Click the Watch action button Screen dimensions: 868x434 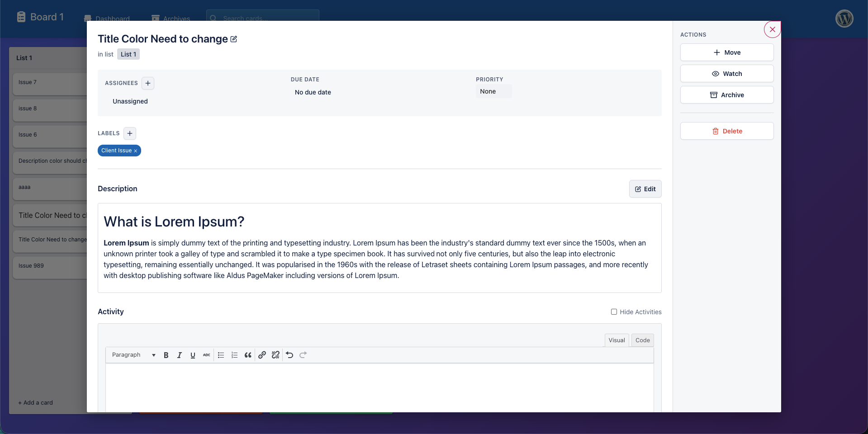[x=727, y=74]
